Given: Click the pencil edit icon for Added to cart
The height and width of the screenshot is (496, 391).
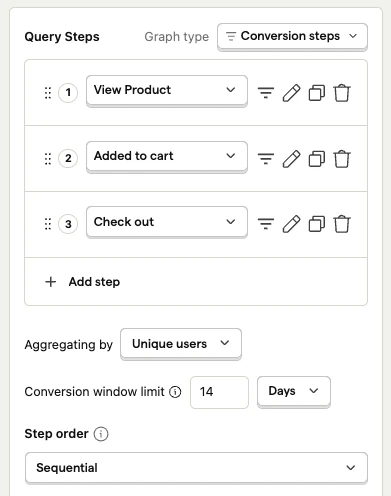Looking at the screenshot, I should pyautogui.click(x=291, y=159).
